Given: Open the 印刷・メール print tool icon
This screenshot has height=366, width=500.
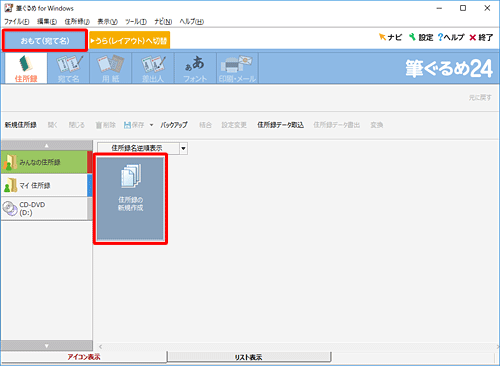Looking at the screenshot, I should tap(237, 68).
